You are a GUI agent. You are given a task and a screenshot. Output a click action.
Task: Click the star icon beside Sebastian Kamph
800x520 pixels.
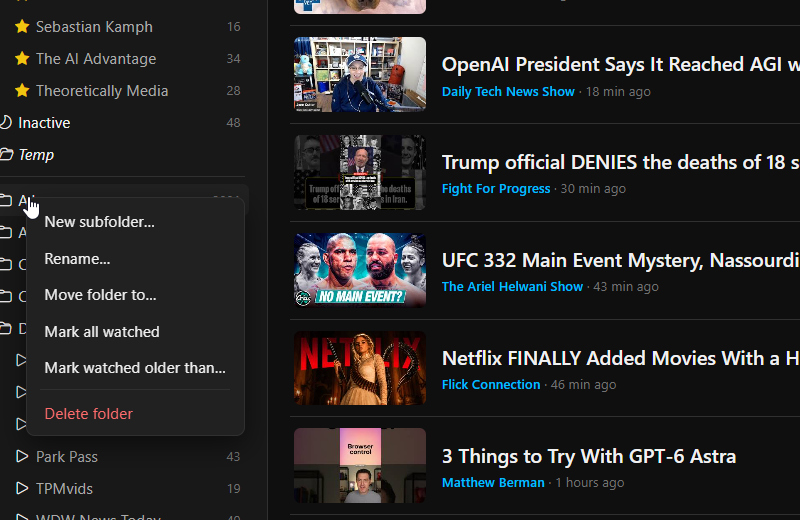click(22, 27)
